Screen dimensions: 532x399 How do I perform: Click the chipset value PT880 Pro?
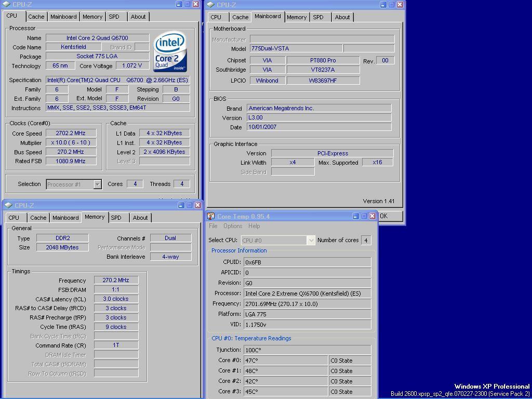[x=323, y=60]
